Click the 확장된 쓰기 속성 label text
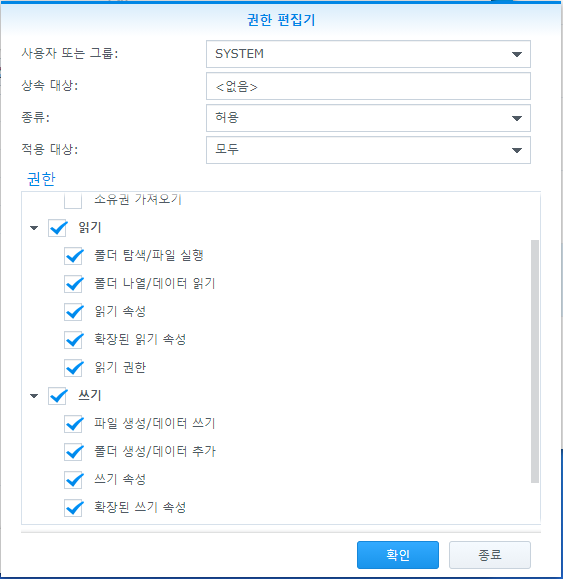Viewport: 563px width, 579px height. click(x=140, y=507)
